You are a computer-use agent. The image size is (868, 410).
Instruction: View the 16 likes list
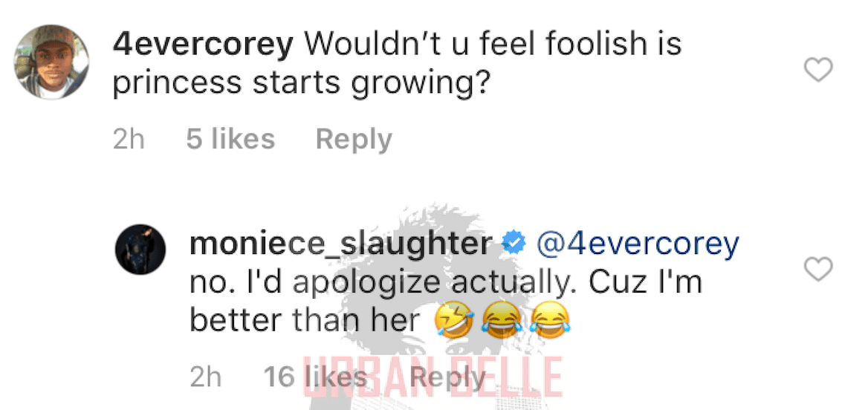coord(316,377)
